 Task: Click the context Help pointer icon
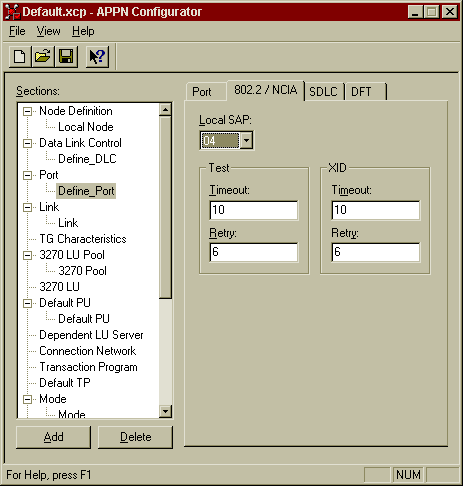(x=97, y=56)
